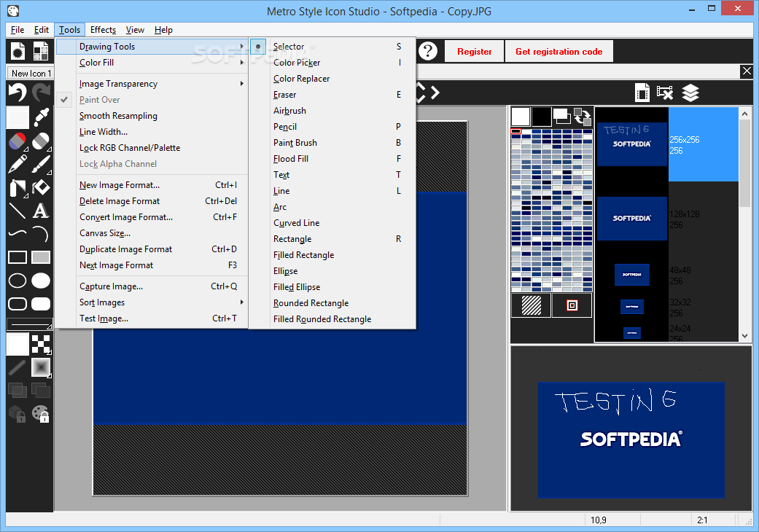Select the 128x128 image format thumbnail

632,219
